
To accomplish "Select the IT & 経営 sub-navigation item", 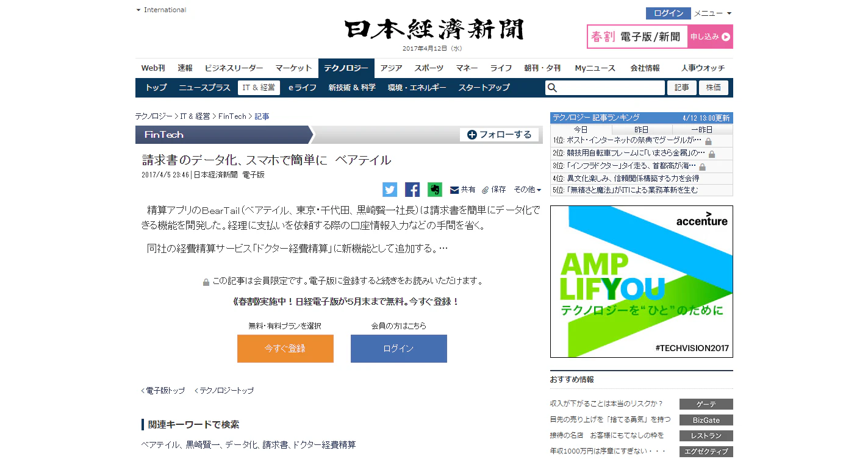I will tap(259, 88).
